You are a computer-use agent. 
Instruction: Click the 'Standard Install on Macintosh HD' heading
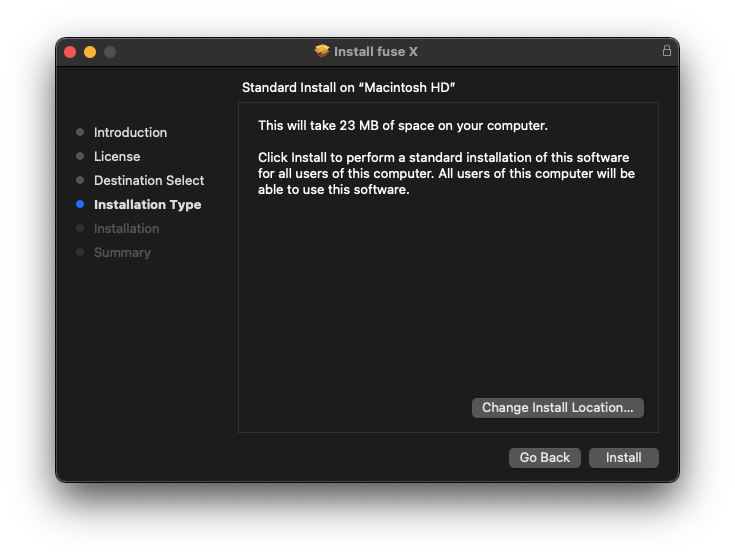pos(348,88)
